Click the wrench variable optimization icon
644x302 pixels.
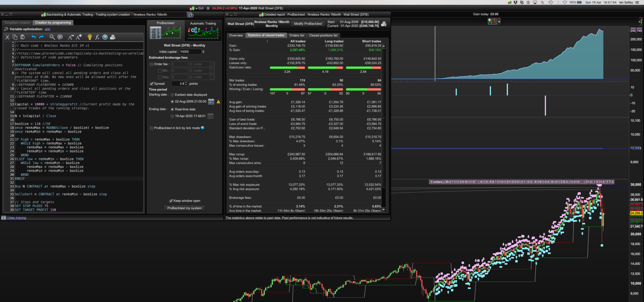(x=6, y=29)
